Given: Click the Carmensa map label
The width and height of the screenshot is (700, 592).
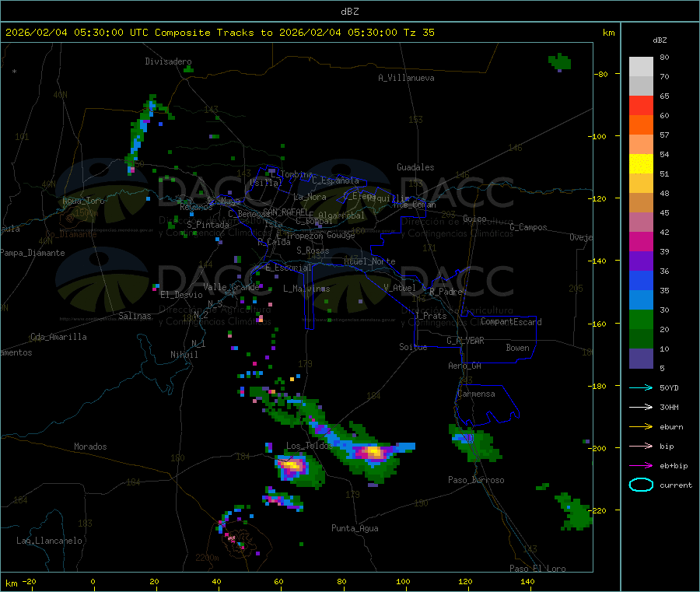Looking at the screenshot, I should [x=476, y=394].
